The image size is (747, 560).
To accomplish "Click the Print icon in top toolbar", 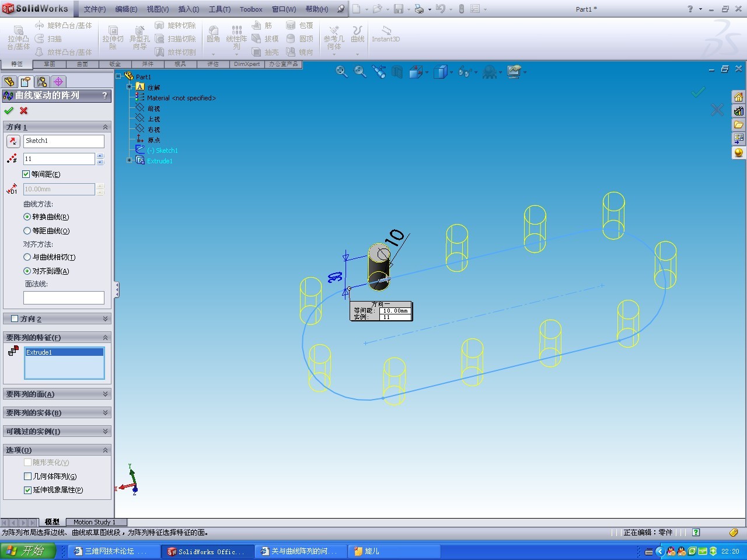I will [x=419, y=9].
